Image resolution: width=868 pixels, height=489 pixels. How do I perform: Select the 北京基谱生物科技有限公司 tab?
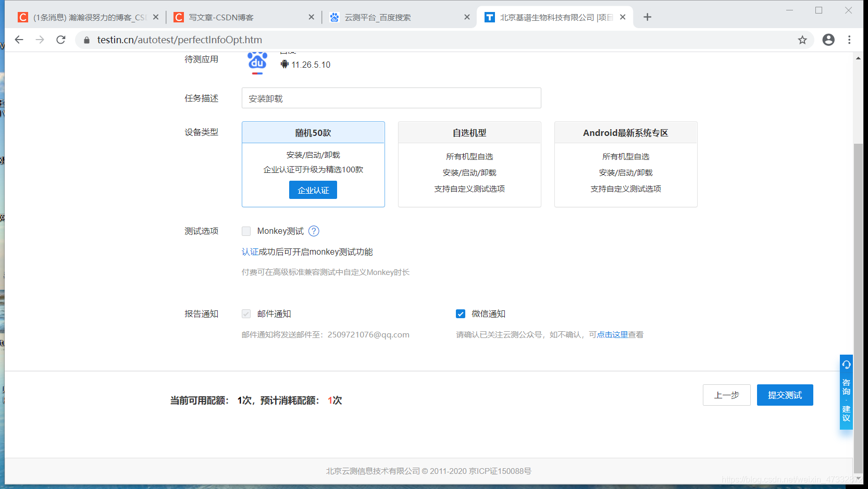(x=555, y=17)
